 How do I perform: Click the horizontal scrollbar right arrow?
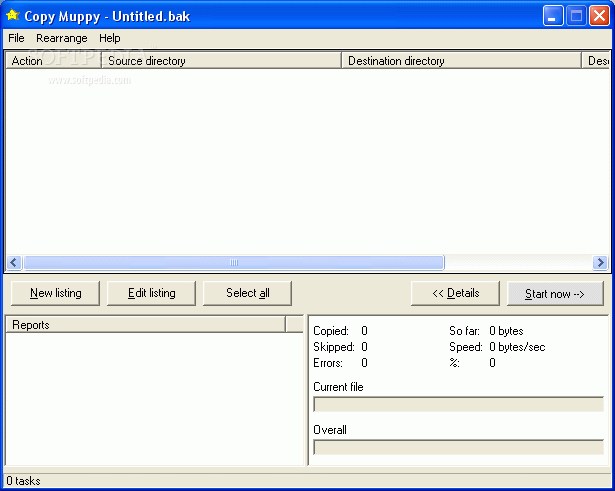(600, 262)
